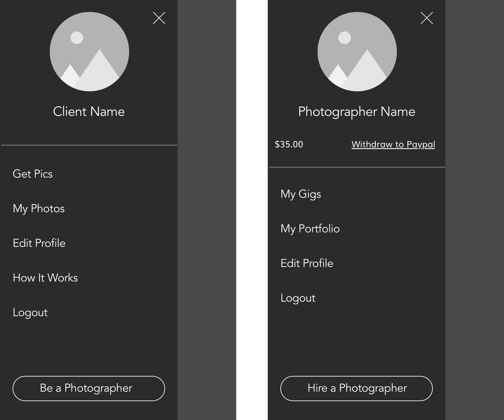Select Logout in the client menu

click(x=30, y=313)
